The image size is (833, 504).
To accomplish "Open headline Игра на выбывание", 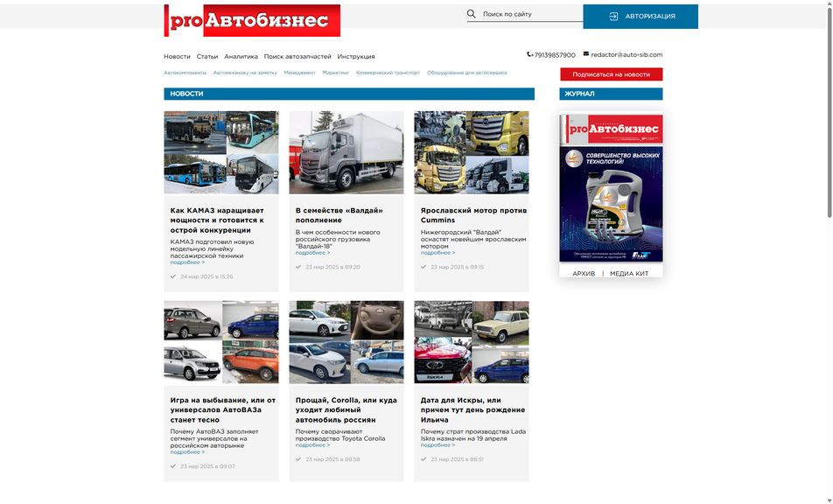I will point(222,409).
